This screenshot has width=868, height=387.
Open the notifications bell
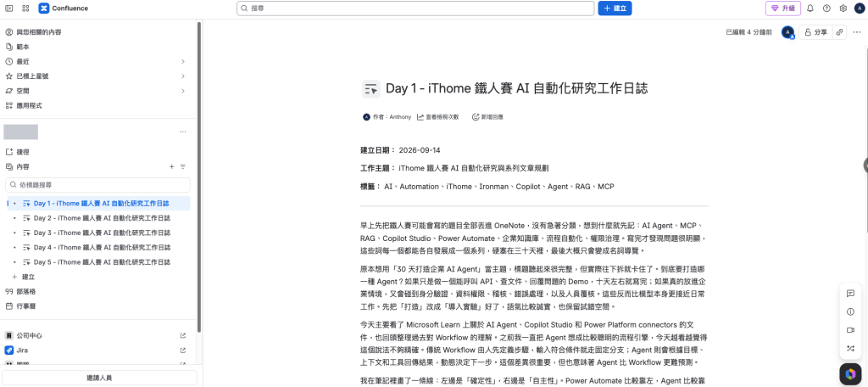pos(810,8)
